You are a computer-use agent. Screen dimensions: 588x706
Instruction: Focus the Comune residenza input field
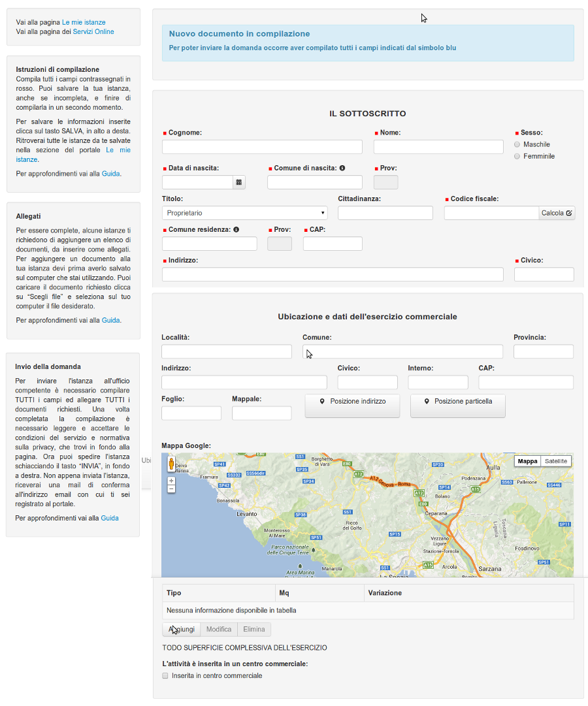(210, 244)
